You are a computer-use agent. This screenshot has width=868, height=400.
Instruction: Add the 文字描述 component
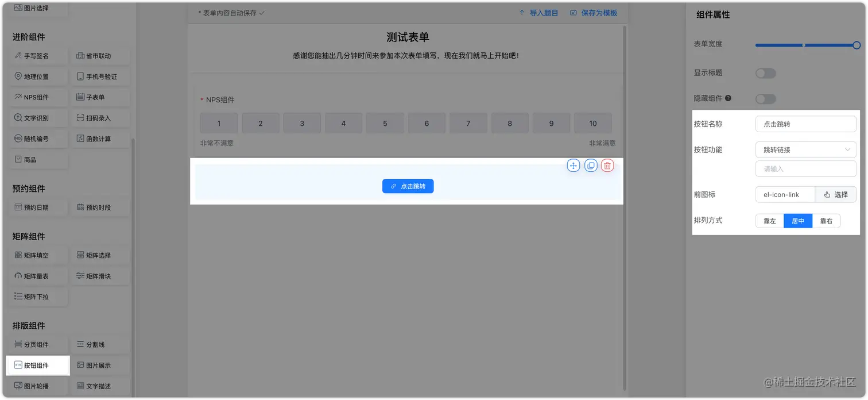coord(100,386)
